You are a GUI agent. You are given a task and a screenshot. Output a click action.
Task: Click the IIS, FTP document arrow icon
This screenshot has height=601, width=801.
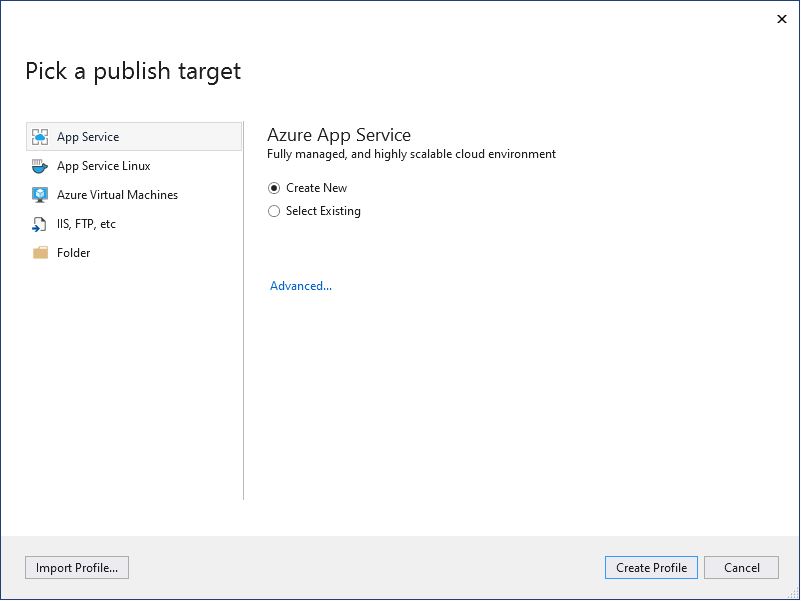39,224
